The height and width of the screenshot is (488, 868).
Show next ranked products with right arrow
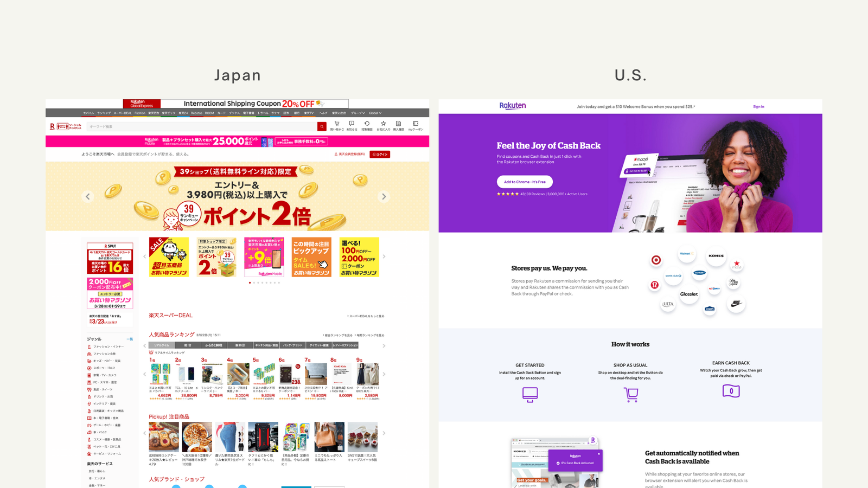(384, 374)
